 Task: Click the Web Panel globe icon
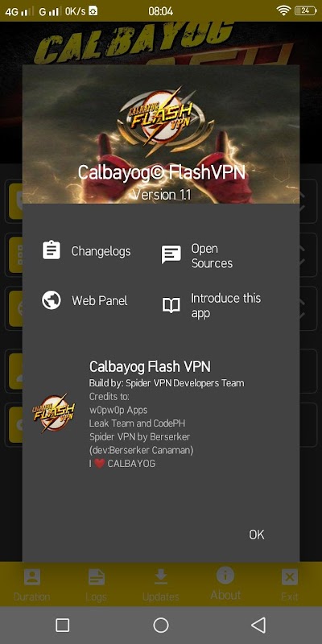[52, 300]
